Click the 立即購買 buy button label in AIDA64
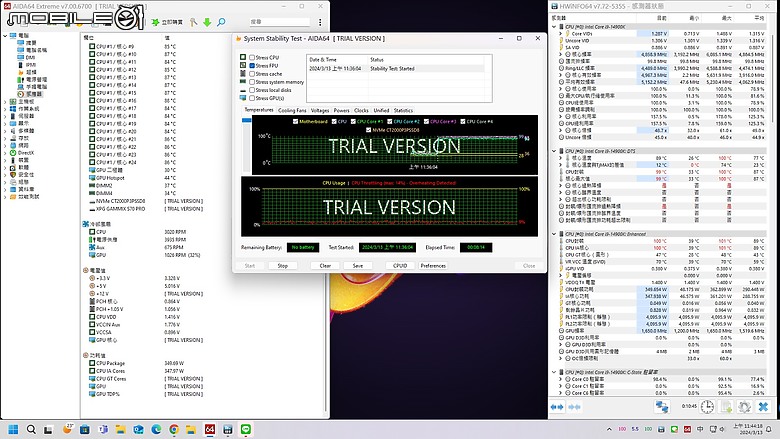The width and height of the screenshot is (780, 439). [172, 22]
